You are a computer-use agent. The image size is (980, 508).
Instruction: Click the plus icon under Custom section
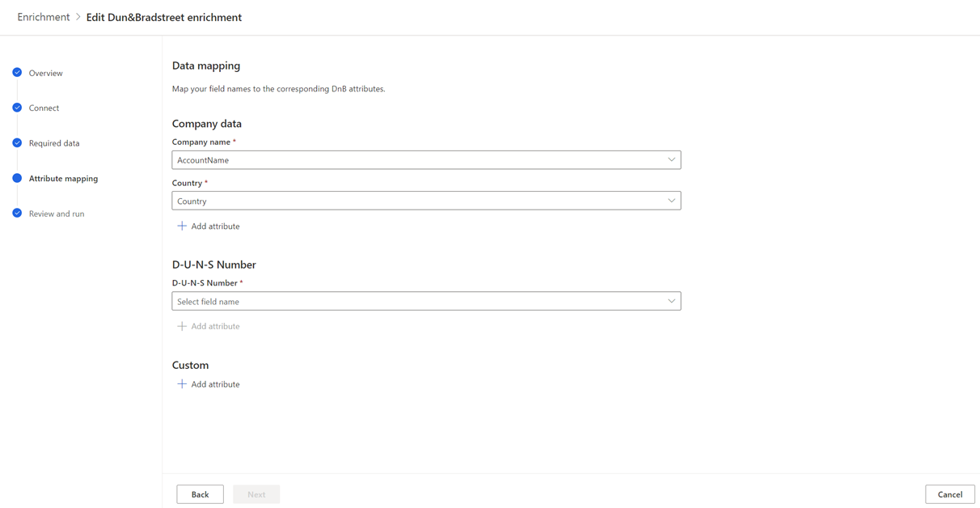click(182, 384)
